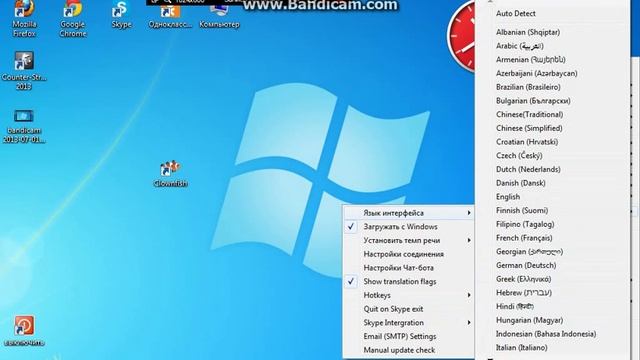
Task: Expand the Hotkeys submenu
Action: tap(409, 295)
